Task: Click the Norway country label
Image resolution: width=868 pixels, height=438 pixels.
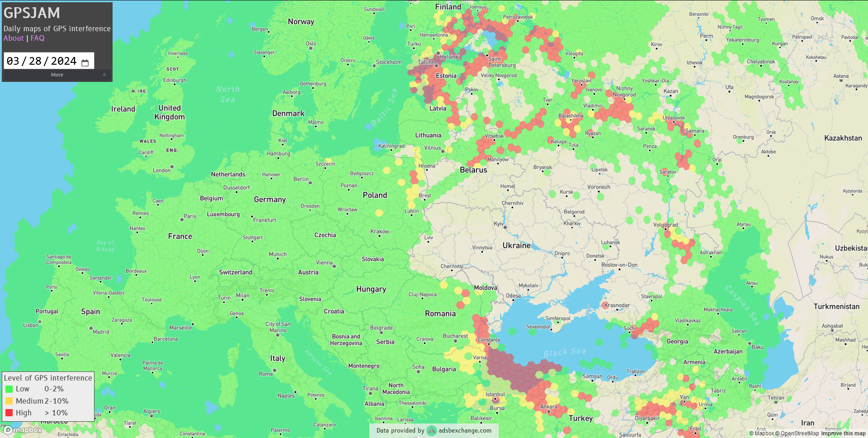Action: [301, 22]
